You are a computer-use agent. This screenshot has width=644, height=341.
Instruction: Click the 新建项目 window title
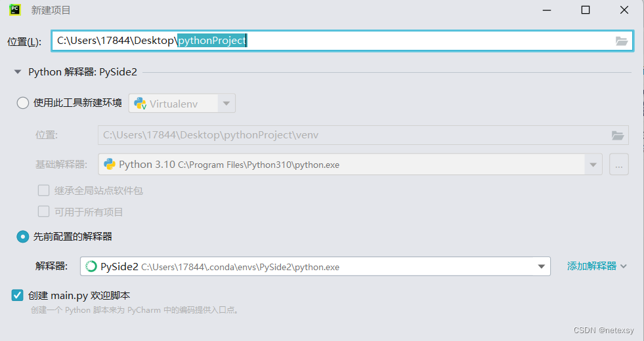(51, 10)
